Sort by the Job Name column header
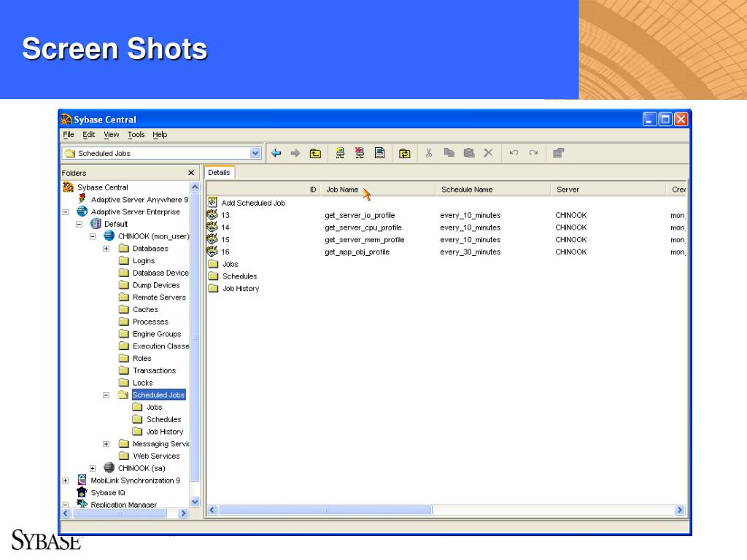Screen dimensions: 747x560 click(378, 189)
